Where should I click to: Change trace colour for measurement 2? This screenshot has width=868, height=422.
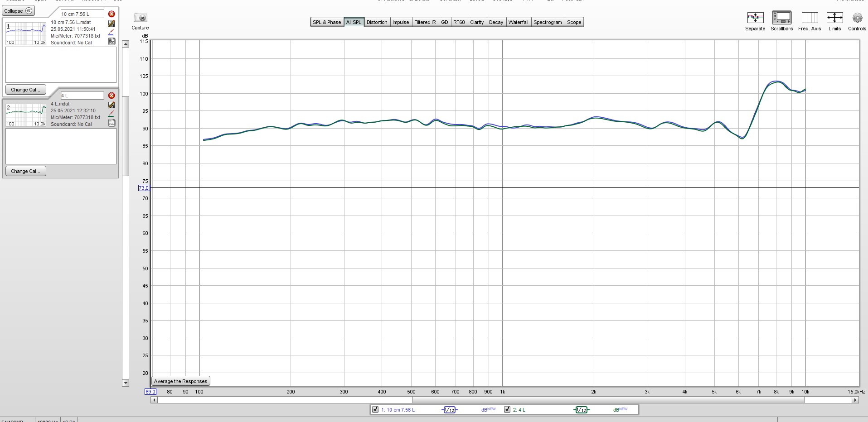112,114
